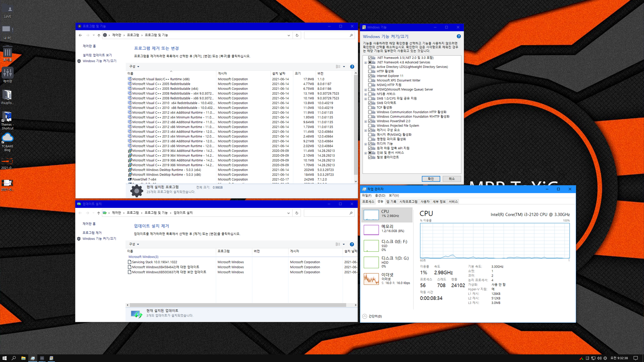Viewport: 644px width, 362px height.
Task: Switch to 서비스 tab
Action: click(453, 202)
